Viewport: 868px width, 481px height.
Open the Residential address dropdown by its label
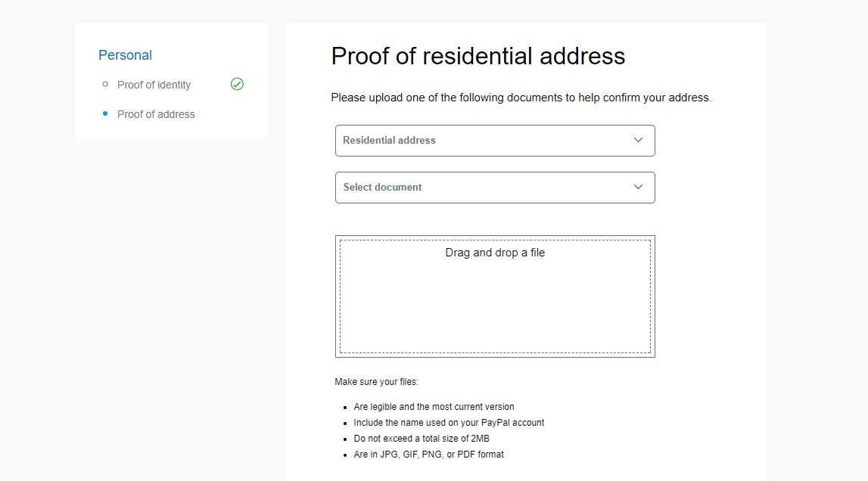(389, 140)
